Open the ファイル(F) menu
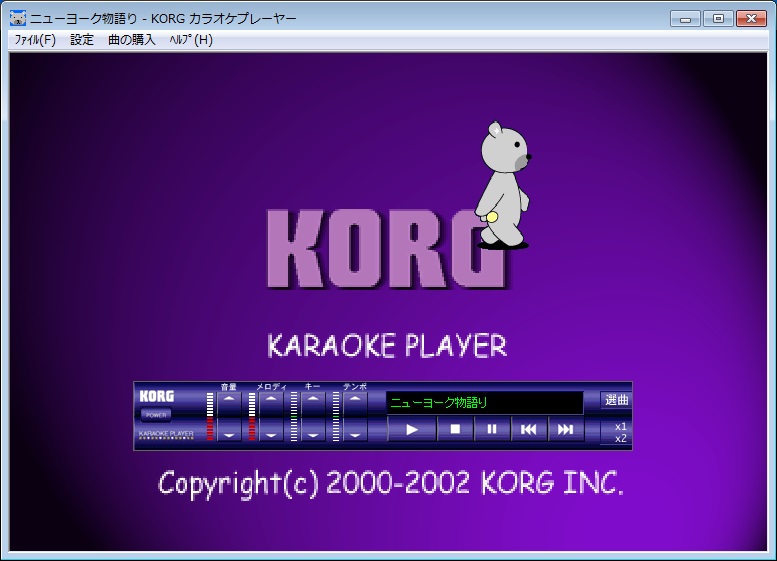Image resolution: width=777 pixels, height=561 pixels. [x=35, y=40]
